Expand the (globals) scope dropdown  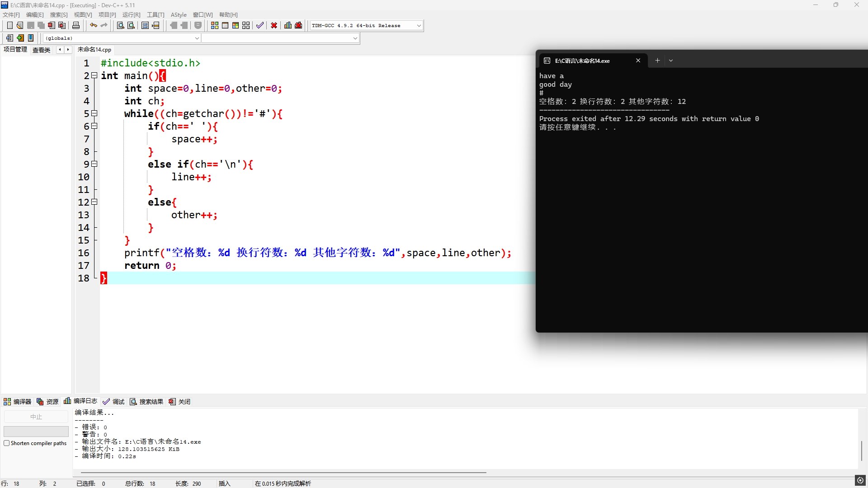[197, 38]
